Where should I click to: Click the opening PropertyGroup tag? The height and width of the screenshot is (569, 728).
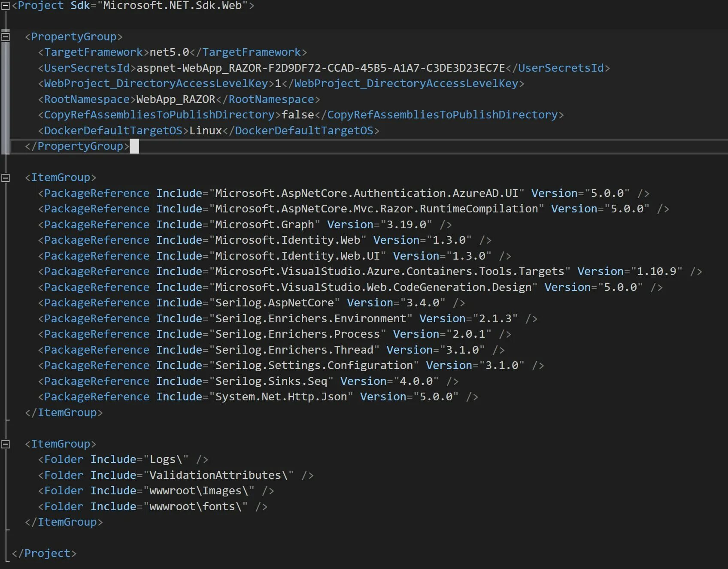point(74,36)
